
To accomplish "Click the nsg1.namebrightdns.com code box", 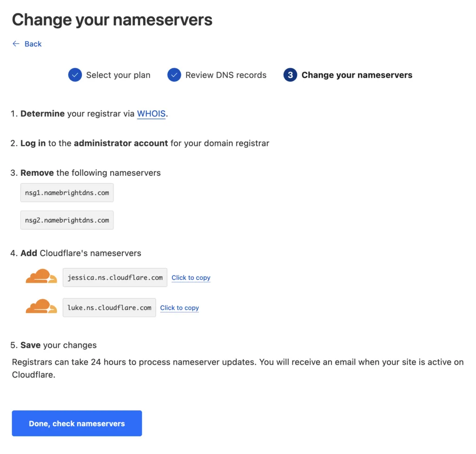I will 66,192.
